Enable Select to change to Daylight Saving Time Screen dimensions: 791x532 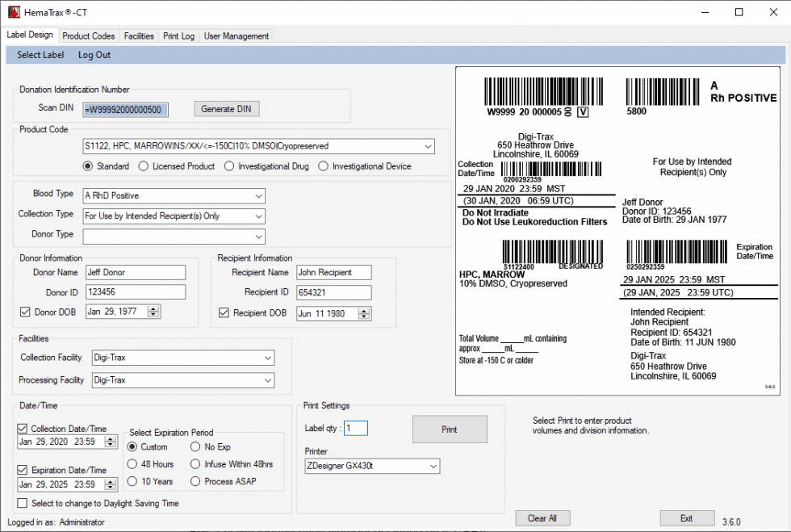click(x=22, y=501)
